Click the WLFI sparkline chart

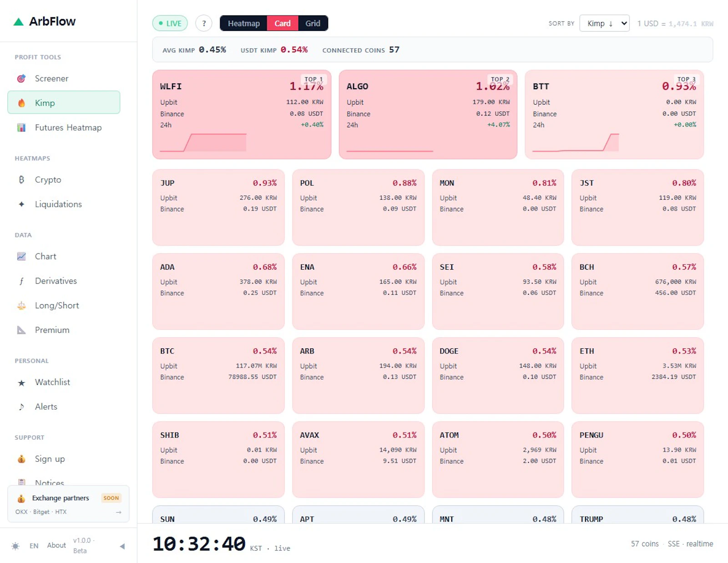(x=203, y=142)
